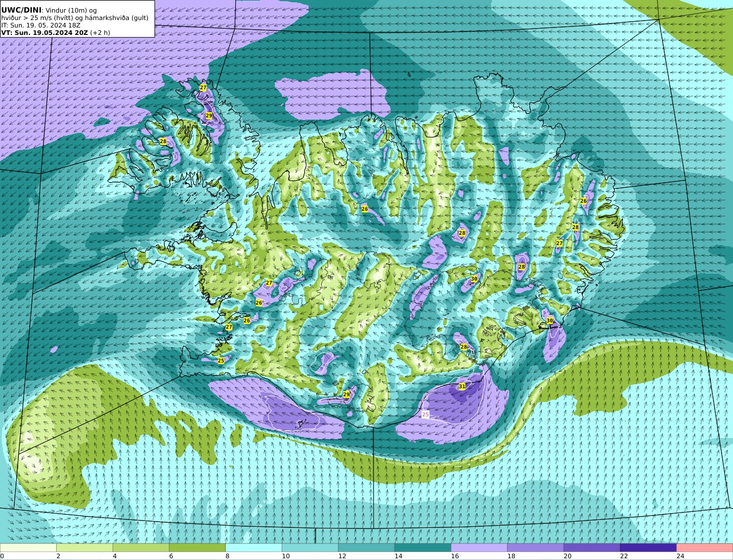Pick the 4–6 m/s green legend swatch

coord(141,548)
